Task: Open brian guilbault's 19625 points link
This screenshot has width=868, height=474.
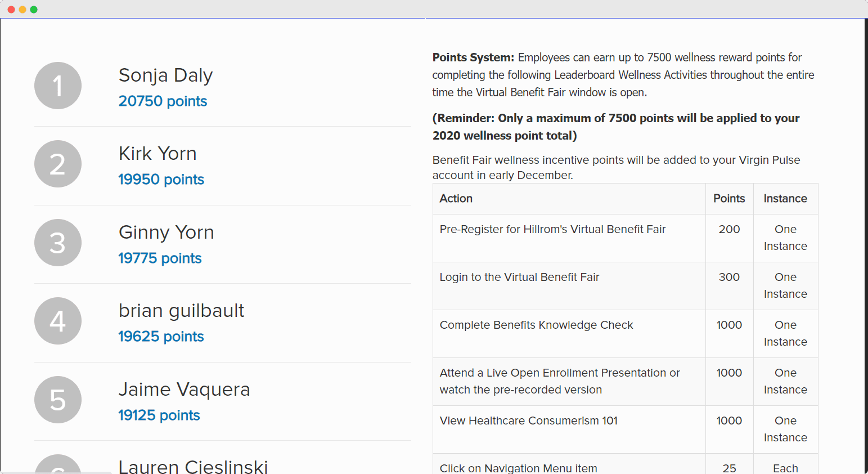Action: pos(161,337)
